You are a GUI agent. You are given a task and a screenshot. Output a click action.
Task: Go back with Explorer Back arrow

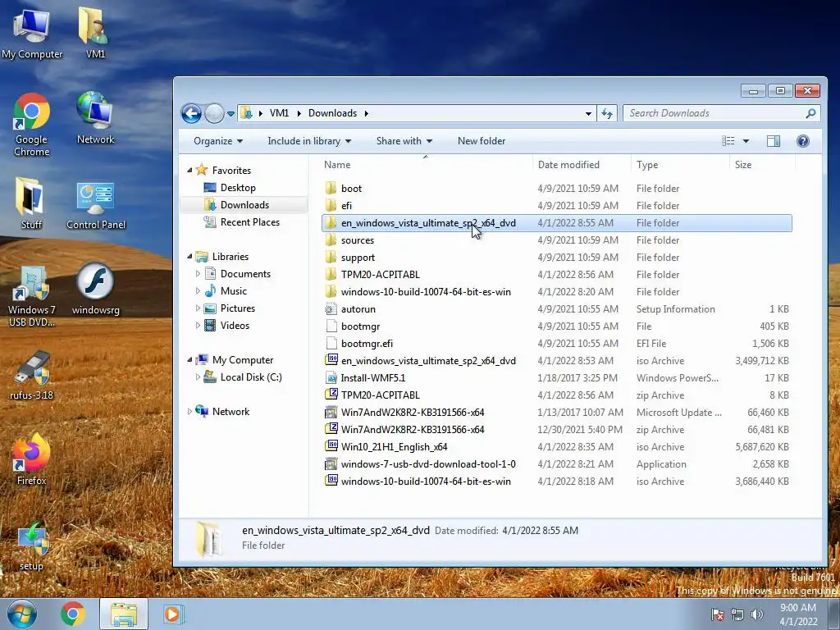tap(191, 113)
